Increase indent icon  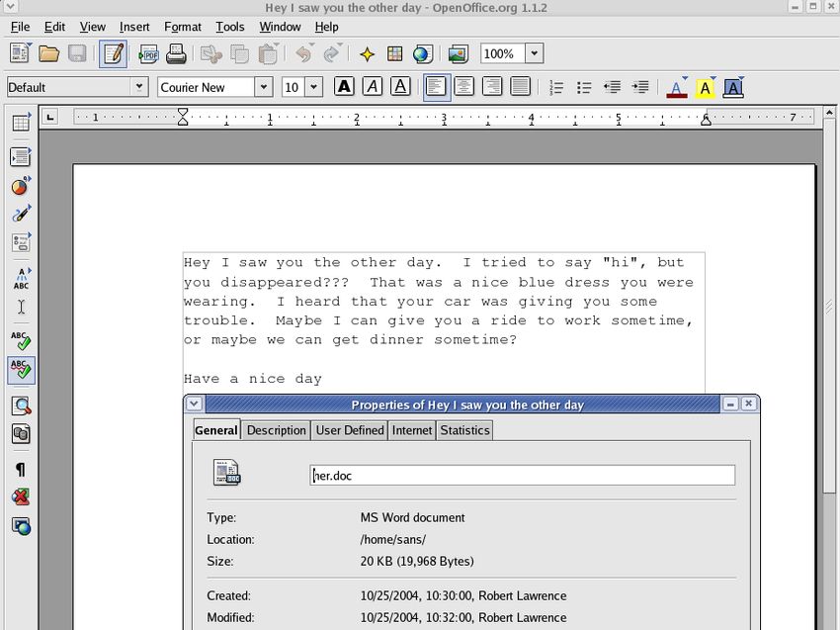pos(640,87)
